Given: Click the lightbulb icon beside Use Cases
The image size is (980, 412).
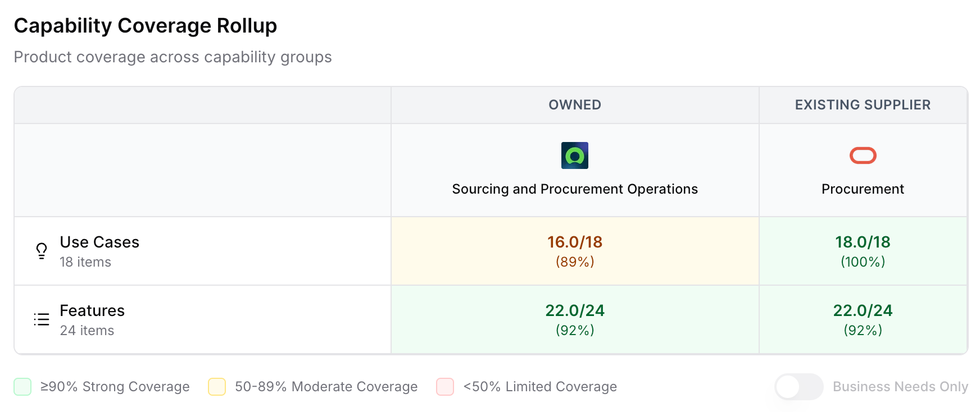Looking at the screenshot, I should (x=42, y=251).
